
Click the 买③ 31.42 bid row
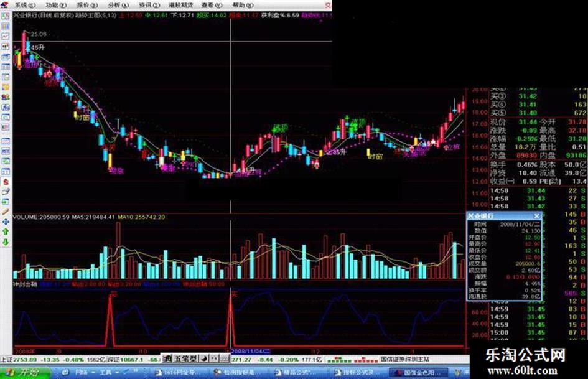click(538, 96)
